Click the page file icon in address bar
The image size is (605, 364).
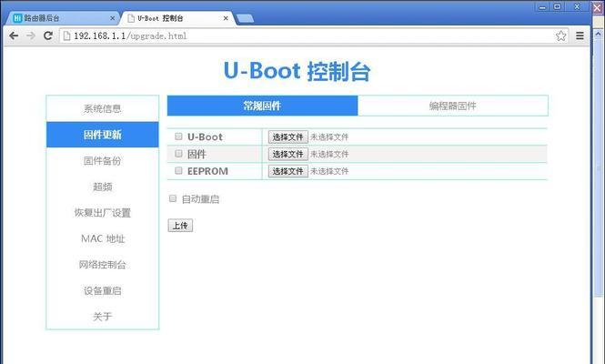(x=66, y=35)
